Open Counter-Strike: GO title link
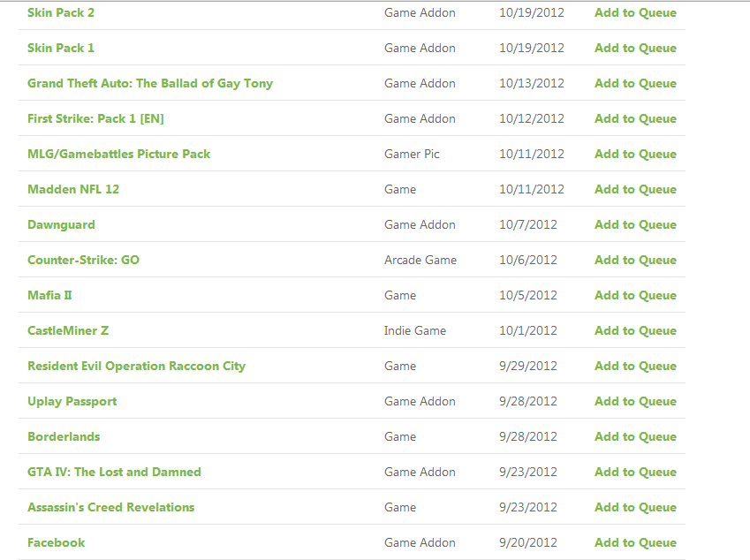 pos(83,260)
